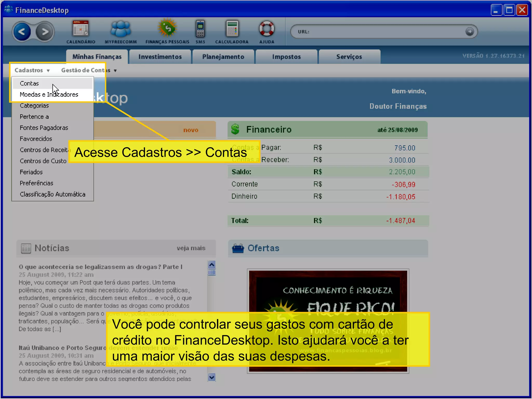This screenshot has height=399, width=532.
Task: Switch to the Impostos tab
Action: (x=286, y=57)
